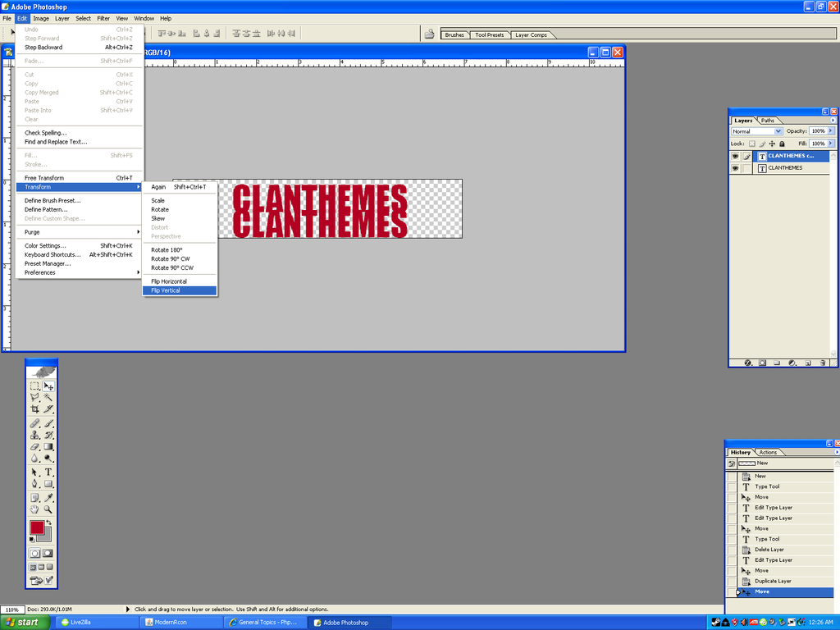Expand the Purge submenu
Screen dimensions: 840x630
click(80, 232)
